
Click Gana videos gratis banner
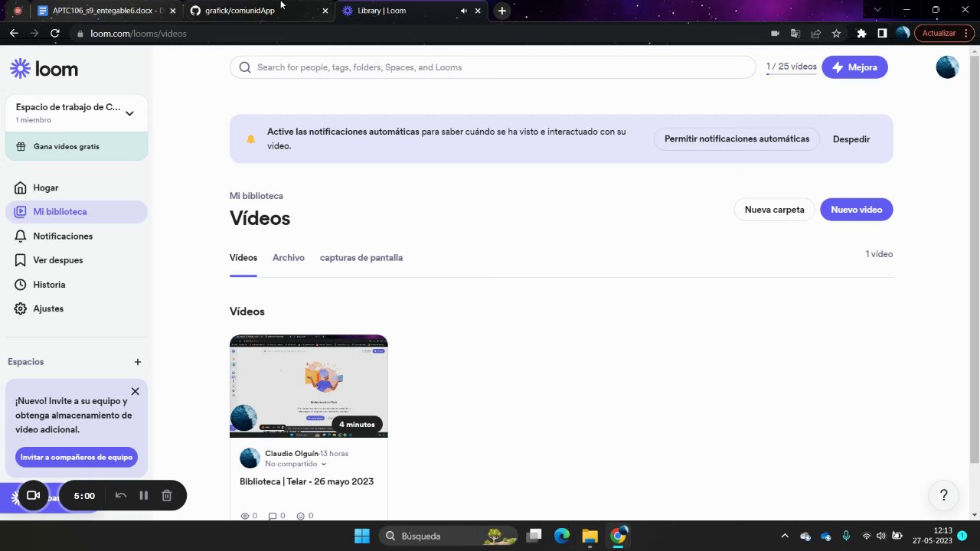point(76,146)
